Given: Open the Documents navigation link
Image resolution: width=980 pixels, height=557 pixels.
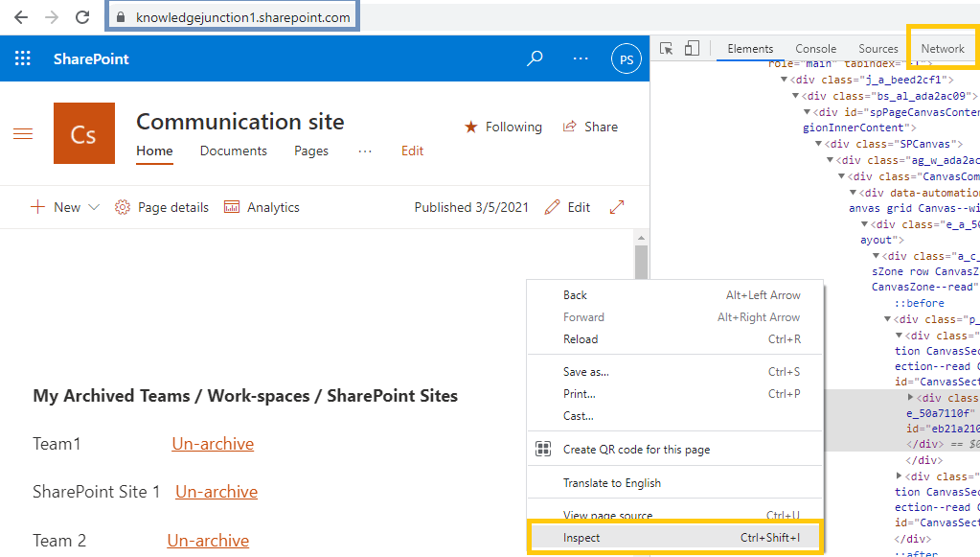Looking at the screenshot, I should point(233,151).
